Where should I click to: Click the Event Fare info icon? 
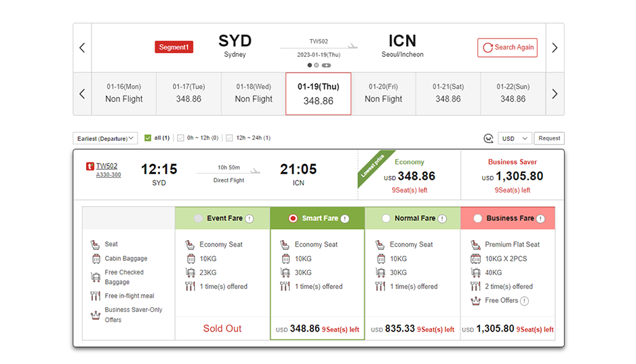tap(250, 219)
